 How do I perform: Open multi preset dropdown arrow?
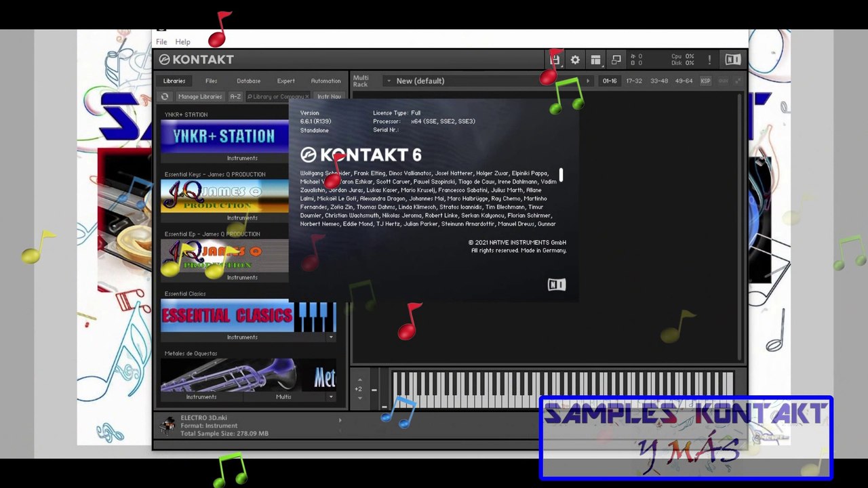click(389, 81)
